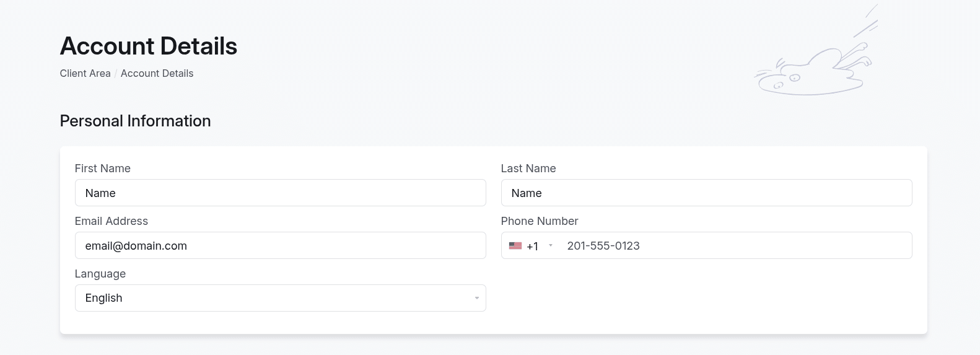Screen dimensions: 980x355
Task: Select the English language combo box
Action: tap(273, 298)
